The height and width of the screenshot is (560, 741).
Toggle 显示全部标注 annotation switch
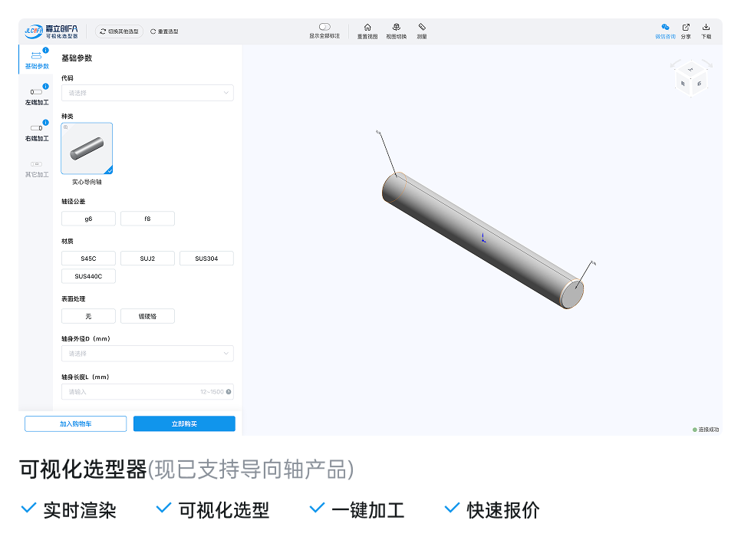(x=324, y=25)
